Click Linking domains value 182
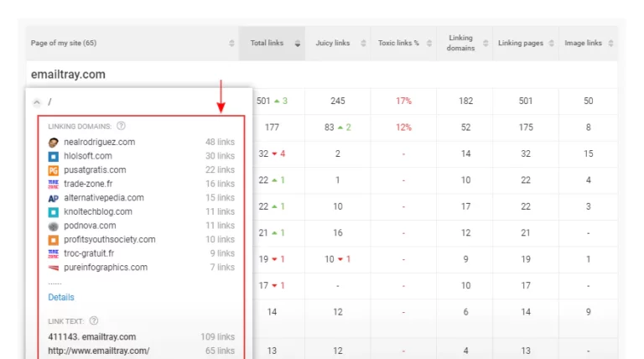This screenshot has width=644, height=359. click(x=465, y=101)
